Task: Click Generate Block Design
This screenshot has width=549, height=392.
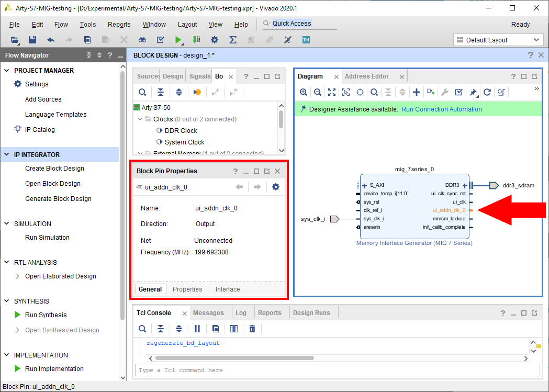Action: 58,198
